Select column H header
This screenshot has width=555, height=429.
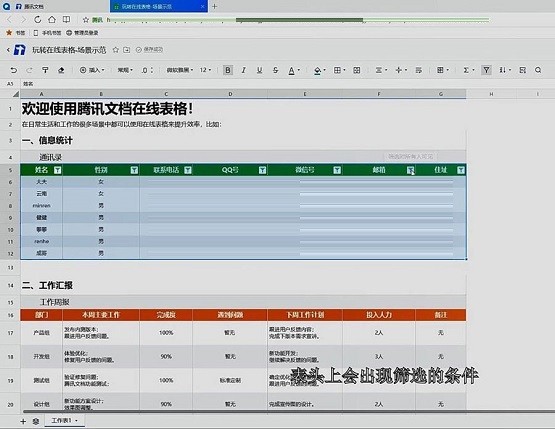point(491,94)
